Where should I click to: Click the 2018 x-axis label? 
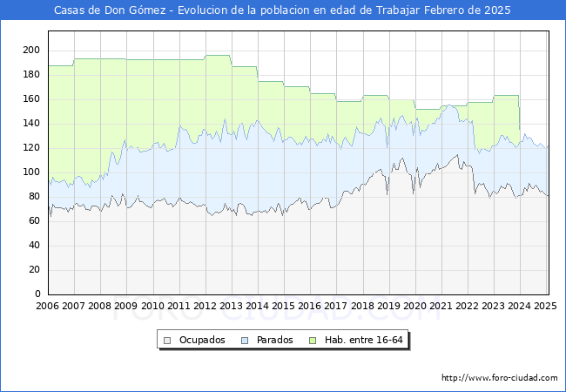tap(362, 306)
